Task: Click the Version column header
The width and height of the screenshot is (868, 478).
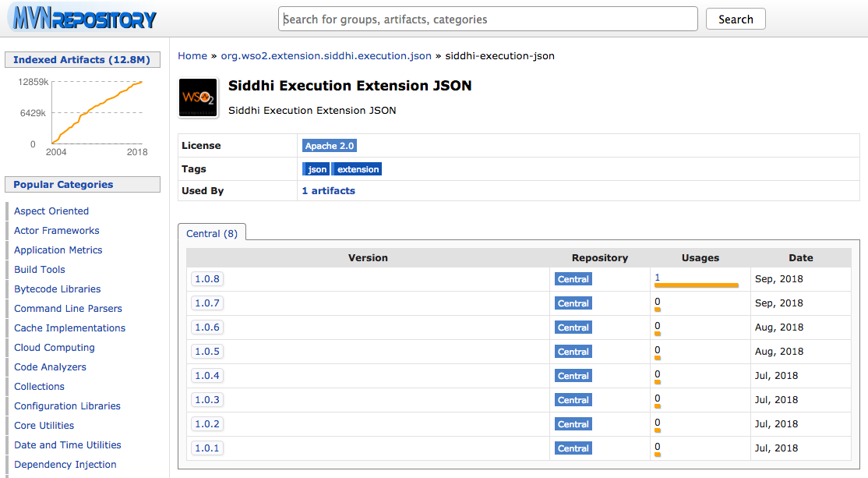Action: point(368,257)
